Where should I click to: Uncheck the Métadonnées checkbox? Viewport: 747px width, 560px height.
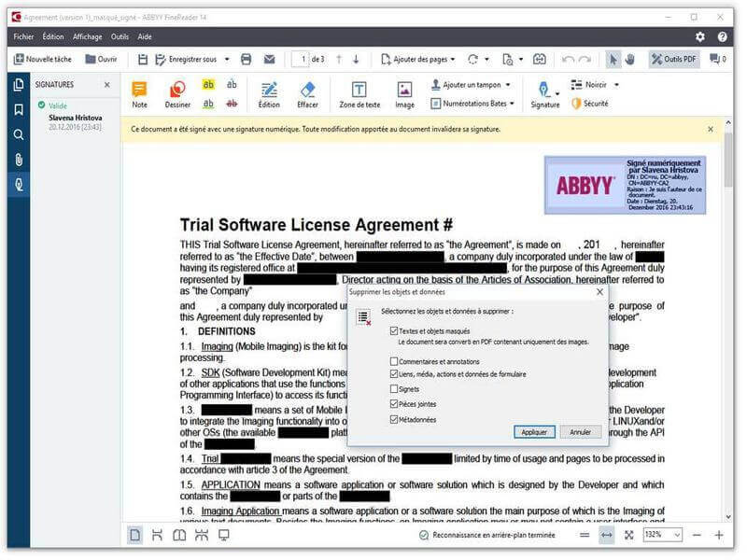(x=394, y=419)
